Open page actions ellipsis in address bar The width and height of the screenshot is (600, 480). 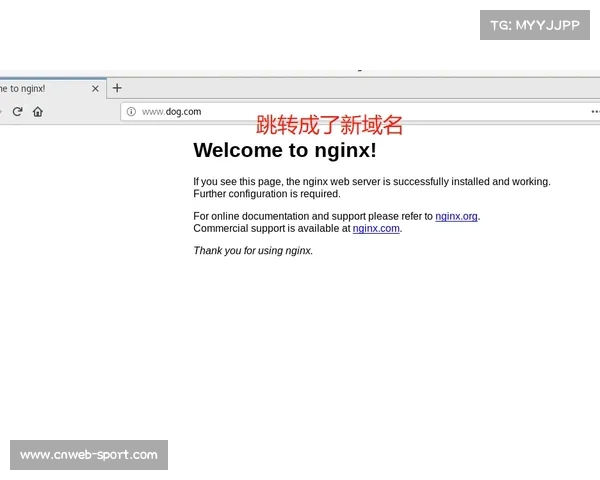pyautogui.click(x=594, y=112)
